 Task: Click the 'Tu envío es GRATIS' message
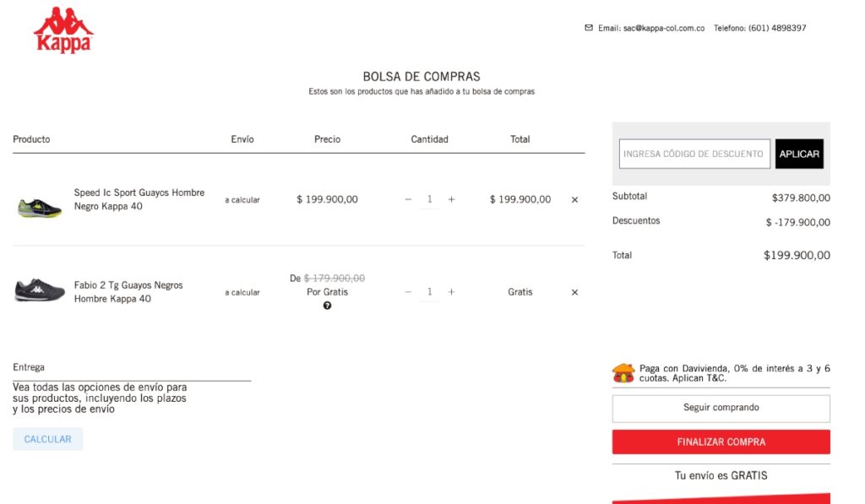721,475
